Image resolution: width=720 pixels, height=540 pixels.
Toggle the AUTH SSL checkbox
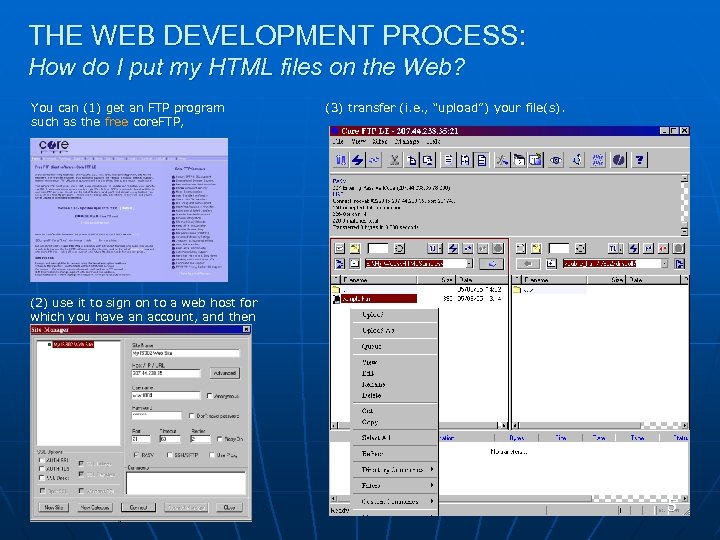tap(42, 460)
